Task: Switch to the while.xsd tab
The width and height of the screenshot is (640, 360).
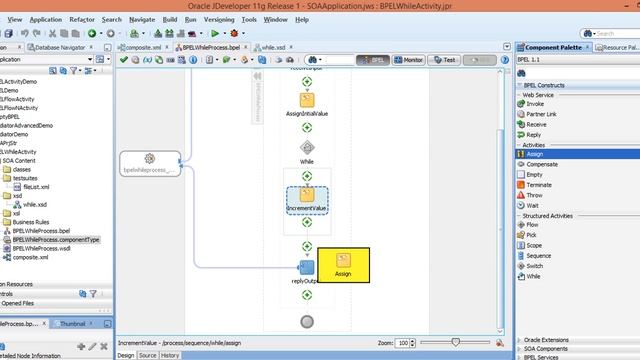Action: tap(273, 47)
